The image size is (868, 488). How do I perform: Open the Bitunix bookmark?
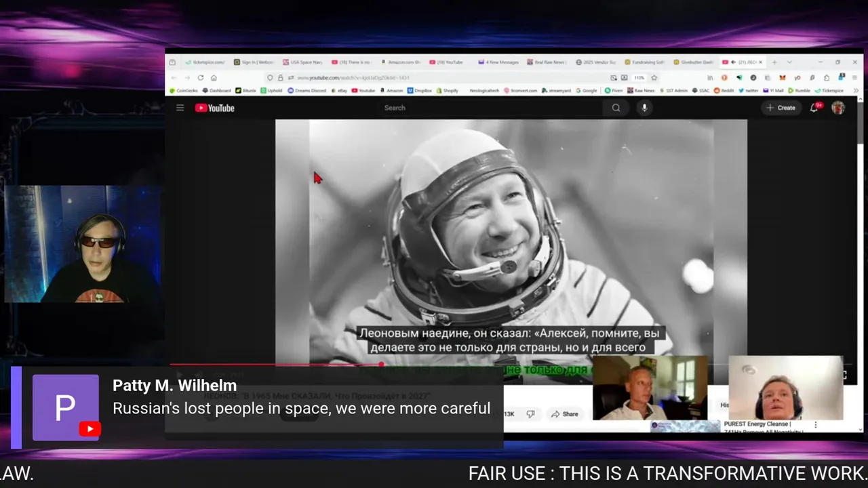point(245,90)
